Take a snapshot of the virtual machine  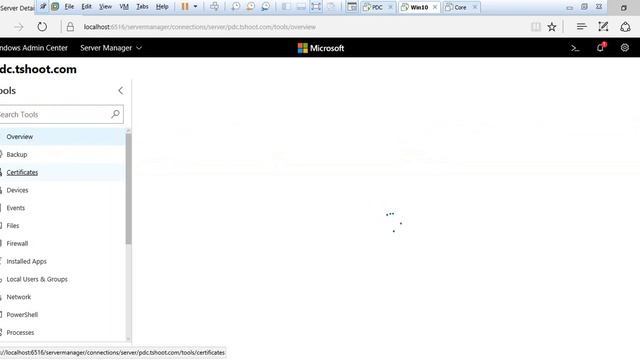coord(236,7)
